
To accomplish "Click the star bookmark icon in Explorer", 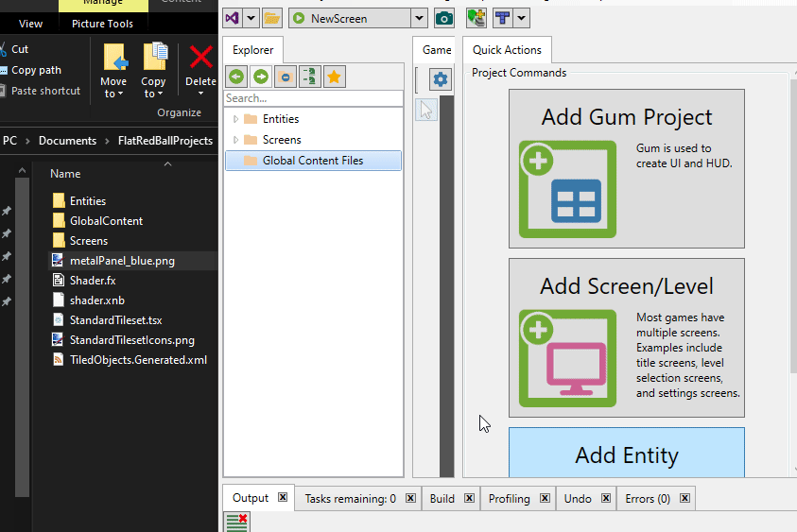I will click(x=334, y=77).
